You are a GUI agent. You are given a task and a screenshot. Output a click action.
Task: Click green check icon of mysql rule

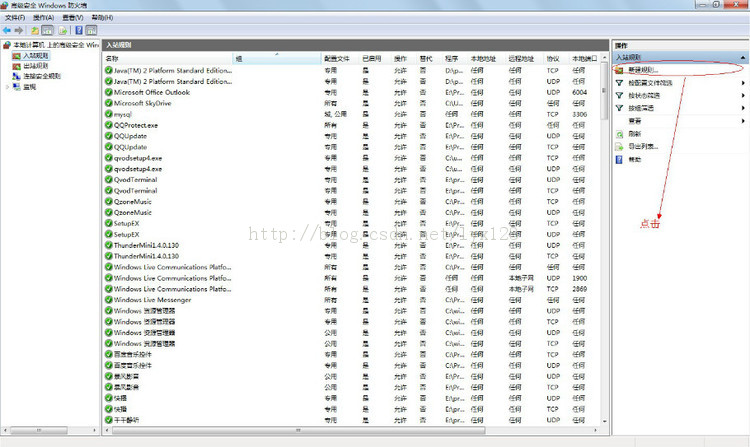(109, 114)
